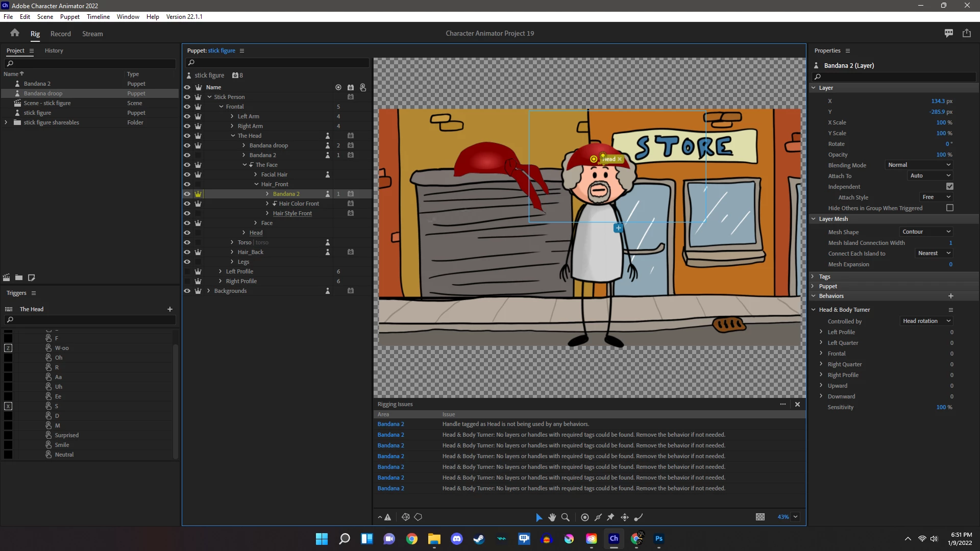
Task: Switch to the Record tab
Action: tap(60, 34)
